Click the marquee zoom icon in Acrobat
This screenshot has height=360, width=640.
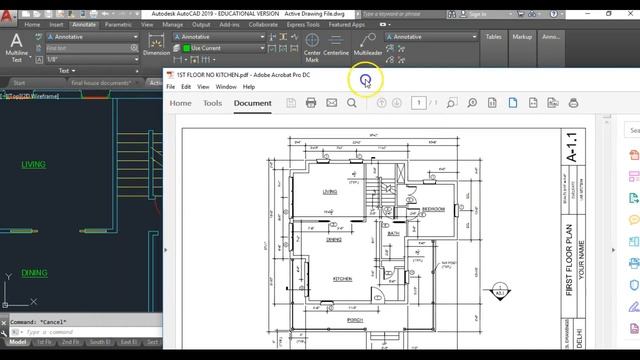point(451,103)
